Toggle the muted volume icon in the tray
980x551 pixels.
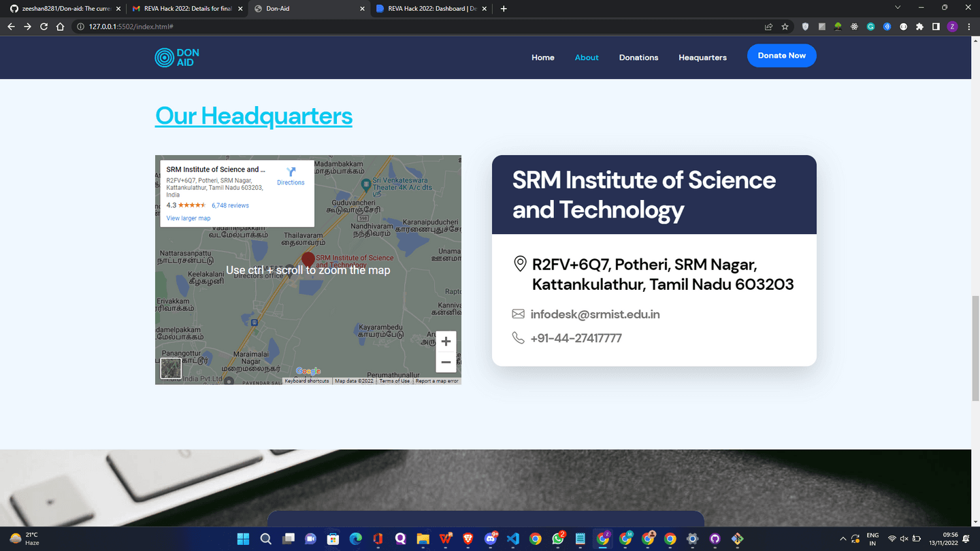[904, 539]
